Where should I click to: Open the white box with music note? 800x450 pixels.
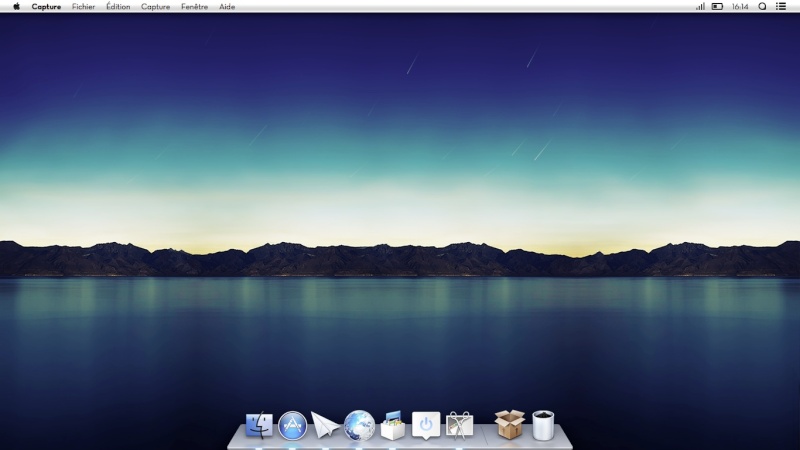(x=393, y=425)
